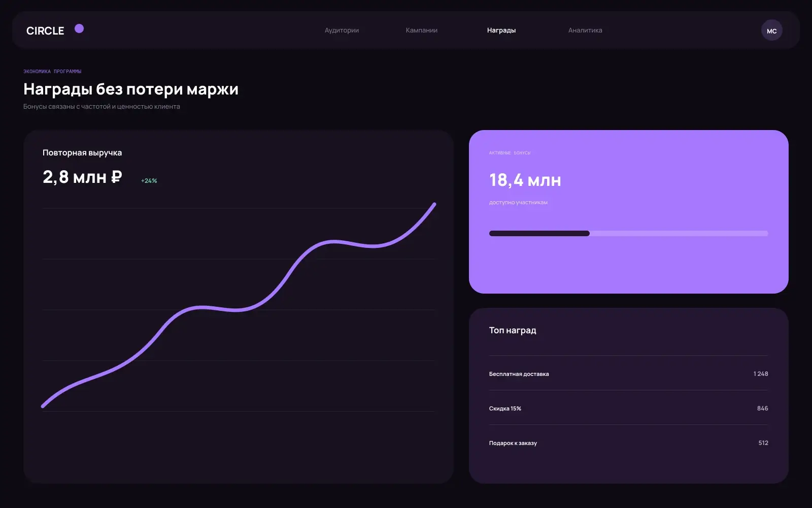Image resolution: width=812 pixels, height=508 pixels.
Task: Click the purple revenue line chart
Action: (x=239, y=305)
